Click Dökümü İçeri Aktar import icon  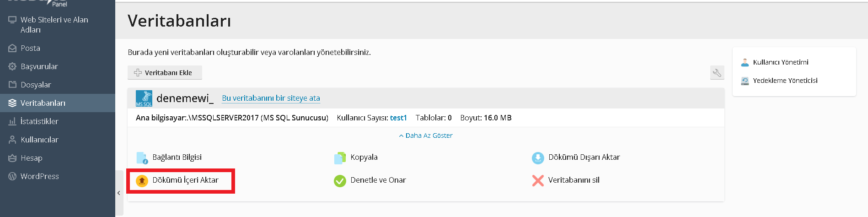click(x=142, y=181)
